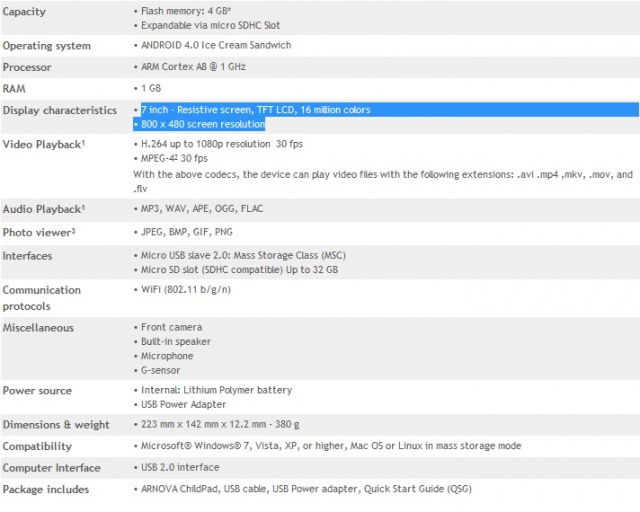Click the H.264 up to 1080p line
Viewport: 640px width, 512px height.
(x=218, y=145)
